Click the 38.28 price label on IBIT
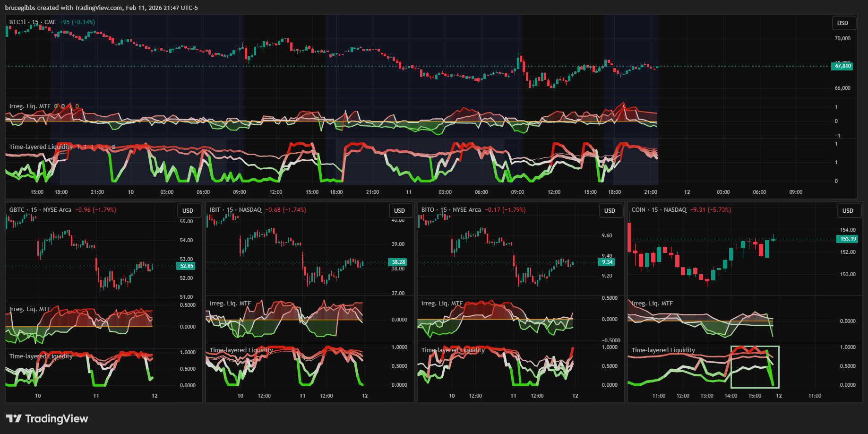The width and height of the screenshot is (868, 434). coord(398,262)
